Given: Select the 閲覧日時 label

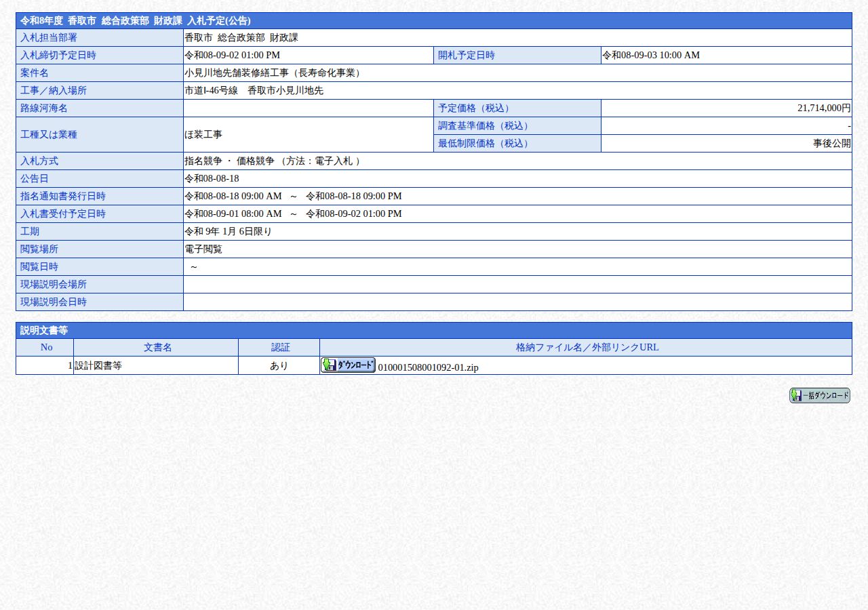Looking at the screenshot, I should [100, 267].
